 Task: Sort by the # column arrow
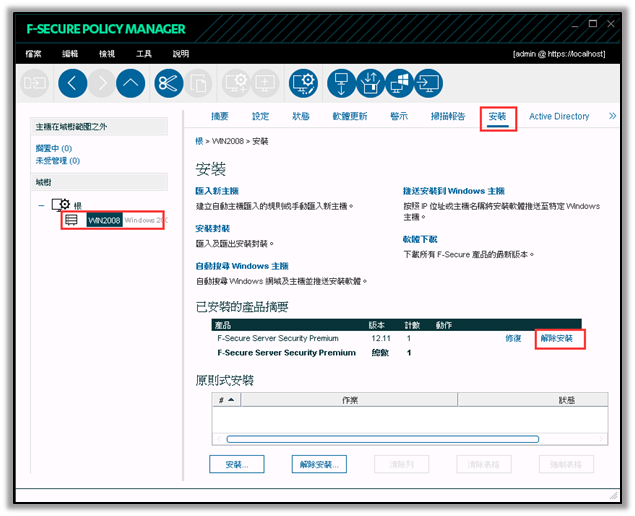pyautogui.click(x=231, y=400)
